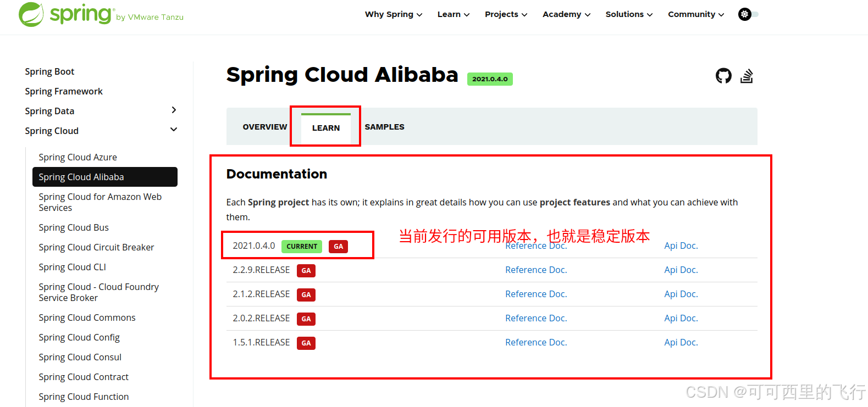Click the 1.5.1.RELEASE version text
Viewport: 868px width, 407px height.
(x=261, y=342)
